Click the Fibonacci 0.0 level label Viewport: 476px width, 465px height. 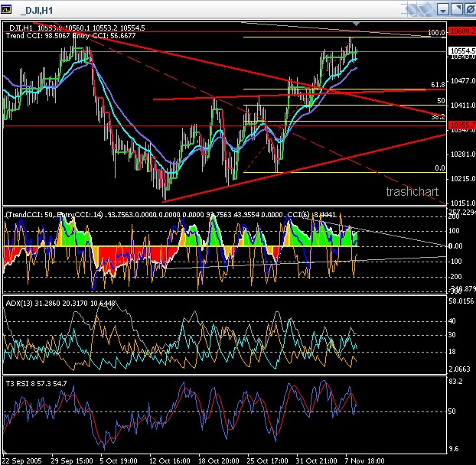[x=439, y=167]
